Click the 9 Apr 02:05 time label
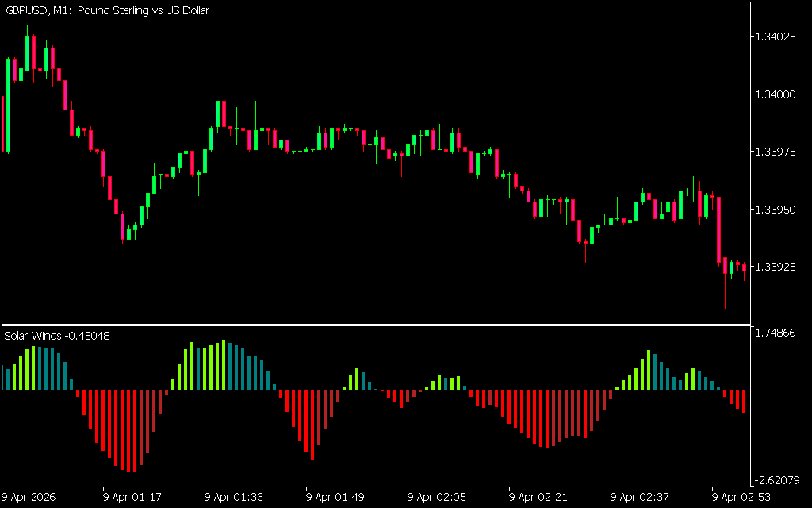 tap(437, 497)
